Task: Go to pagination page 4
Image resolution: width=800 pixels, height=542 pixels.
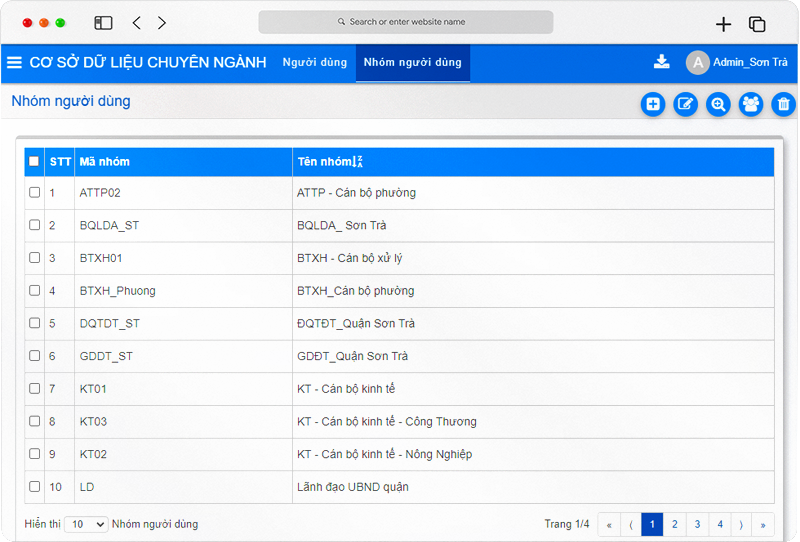Action: (720, 524)
